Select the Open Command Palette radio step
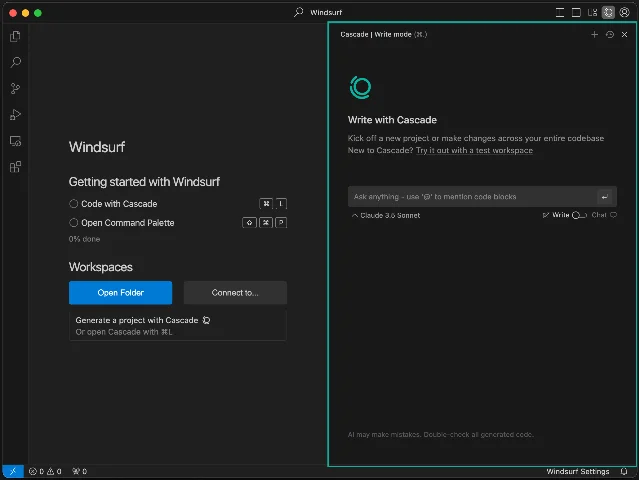Viewport: 639px width, 480px height. (73, 223)
